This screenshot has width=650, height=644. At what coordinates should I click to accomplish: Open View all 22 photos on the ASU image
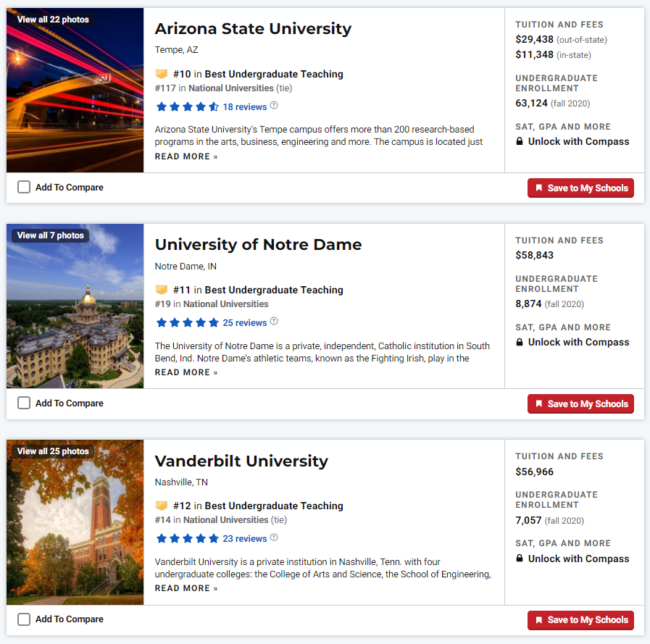pyautogui.click(x=53, y=20)
